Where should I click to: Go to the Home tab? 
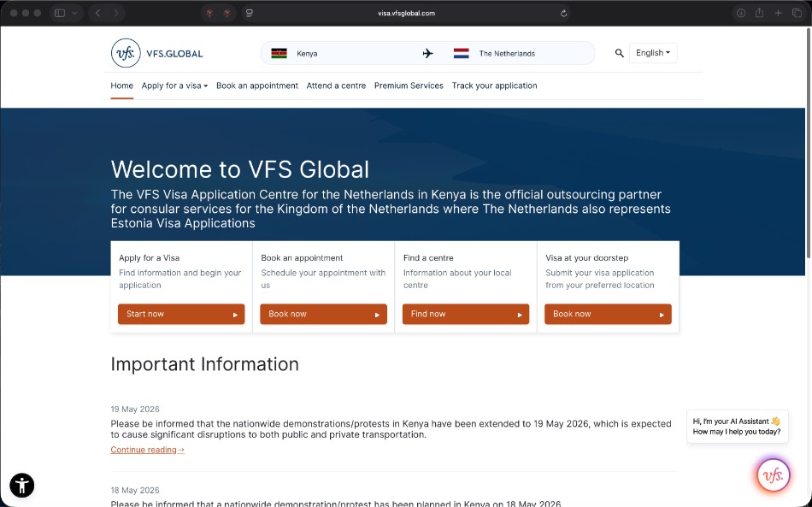click(x=121, y=85)
